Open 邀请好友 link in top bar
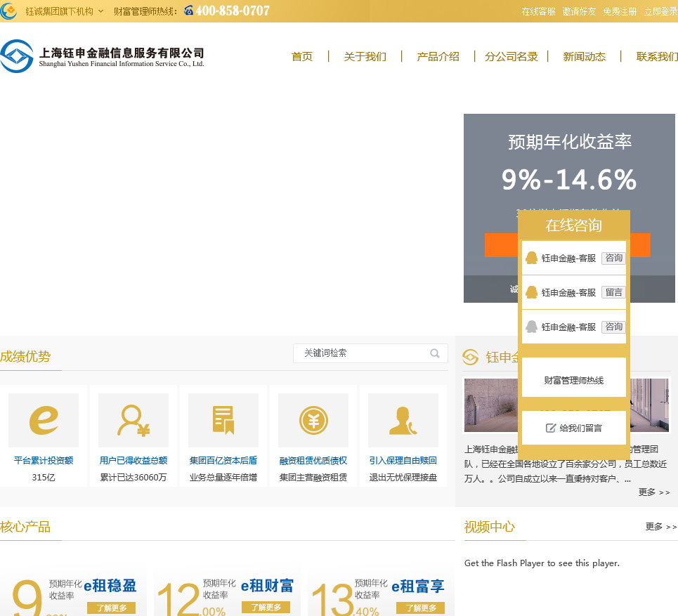Image resolution: width=678 pixels, height=616 pixels. coord(579,12)
